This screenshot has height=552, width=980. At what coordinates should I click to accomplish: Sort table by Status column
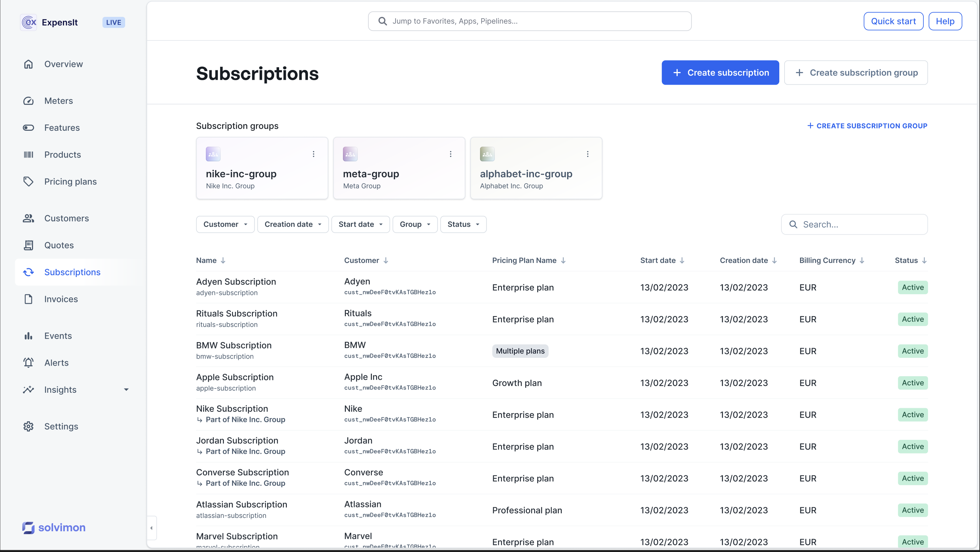click(910, 260)
